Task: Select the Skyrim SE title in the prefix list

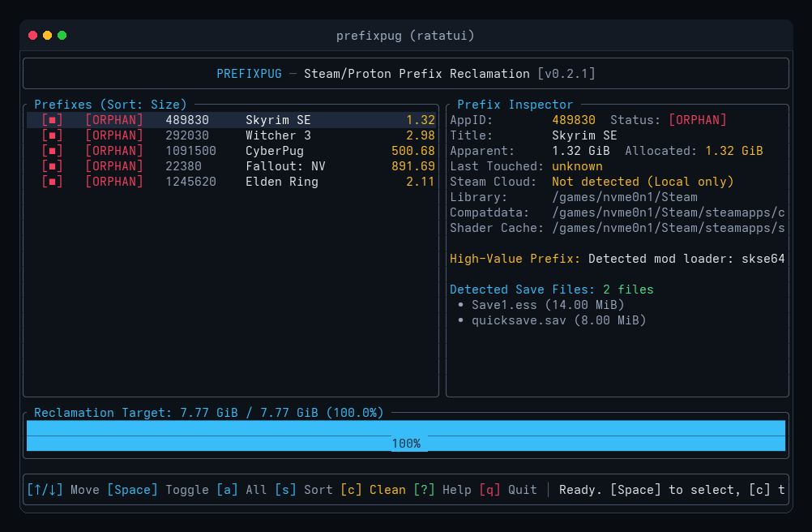Action: click(278, 120)
